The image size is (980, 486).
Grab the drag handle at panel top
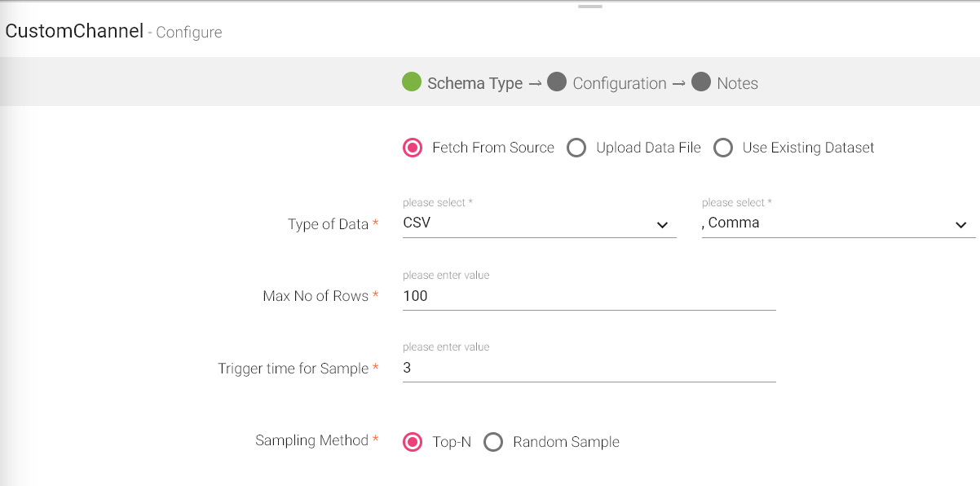click(x=589, y=7)
